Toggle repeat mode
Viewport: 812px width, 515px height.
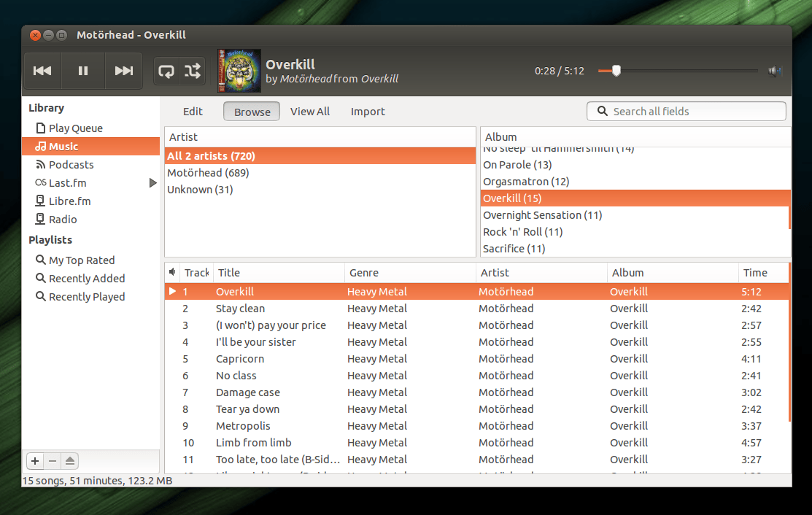[x=166, y=71]
